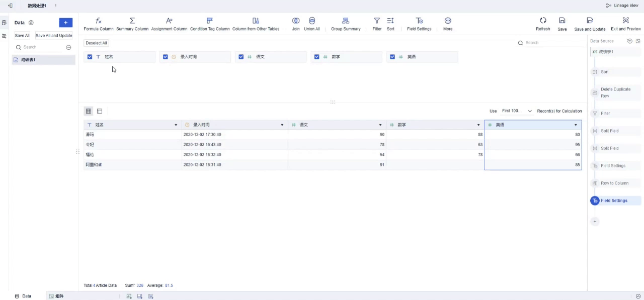The width and height of the screenshot is (644, 300).
Task: Switch to the 组件 bottom tab
Action: [56, 296]
